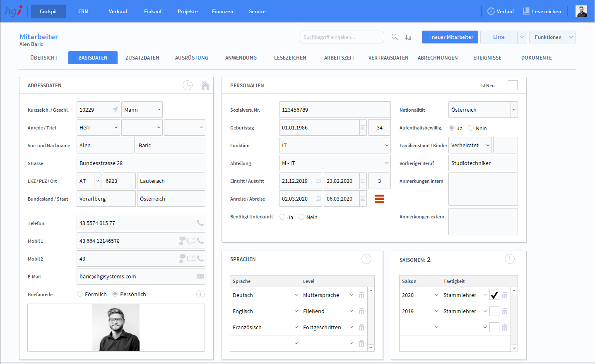Click the home icon in Adressdaten header

click(205, 85)
